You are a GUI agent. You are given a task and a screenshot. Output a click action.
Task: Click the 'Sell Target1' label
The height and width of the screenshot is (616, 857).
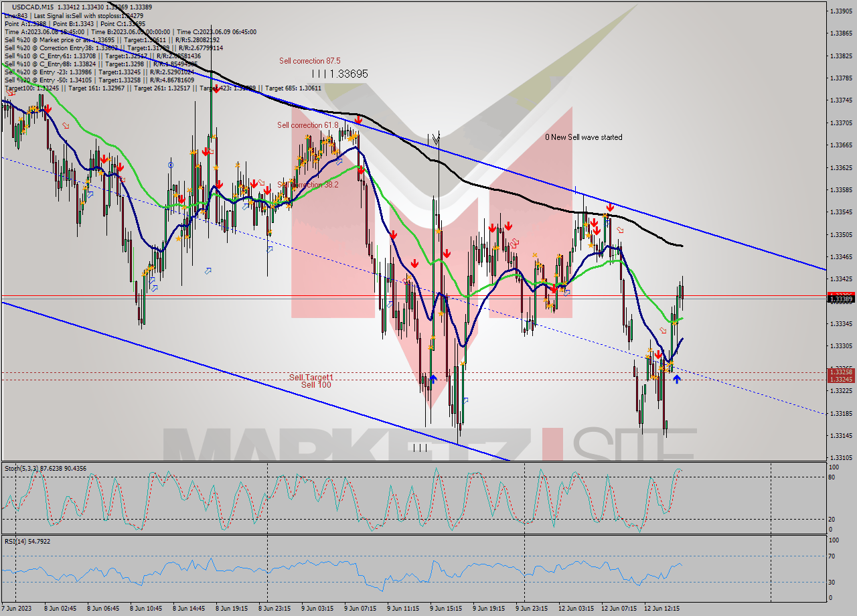(311, 377)
